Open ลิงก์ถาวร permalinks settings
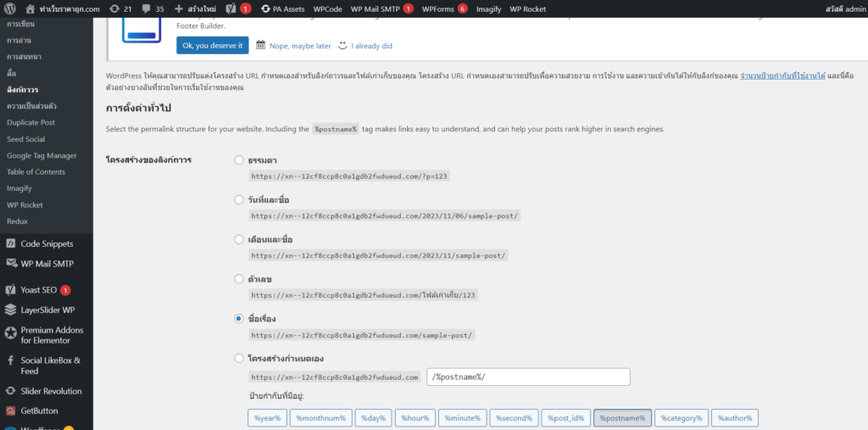868x430 pixels. (23, 89)
